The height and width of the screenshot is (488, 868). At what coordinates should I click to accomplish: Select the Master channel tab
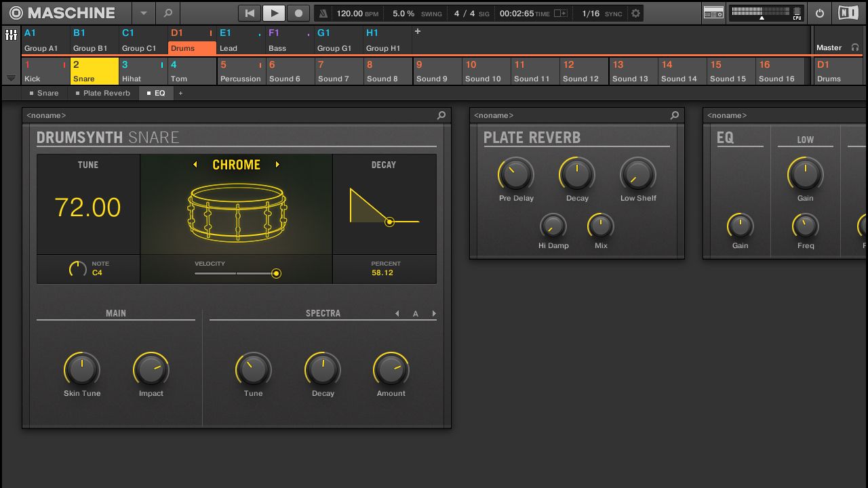pos(839,41)
